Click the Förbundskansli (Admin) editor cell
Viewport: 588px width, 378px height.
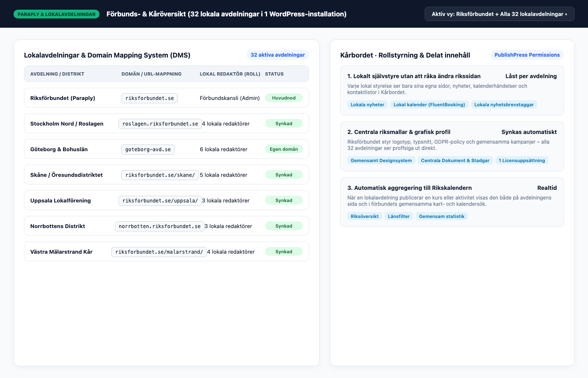pos(230,98)
